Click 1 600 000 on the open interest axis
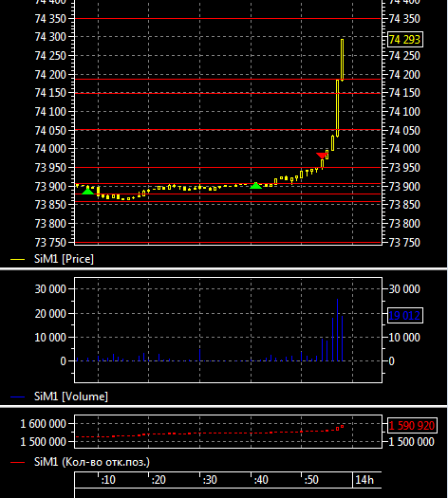This screenshot has height=498, width=448. pos(44,424)
